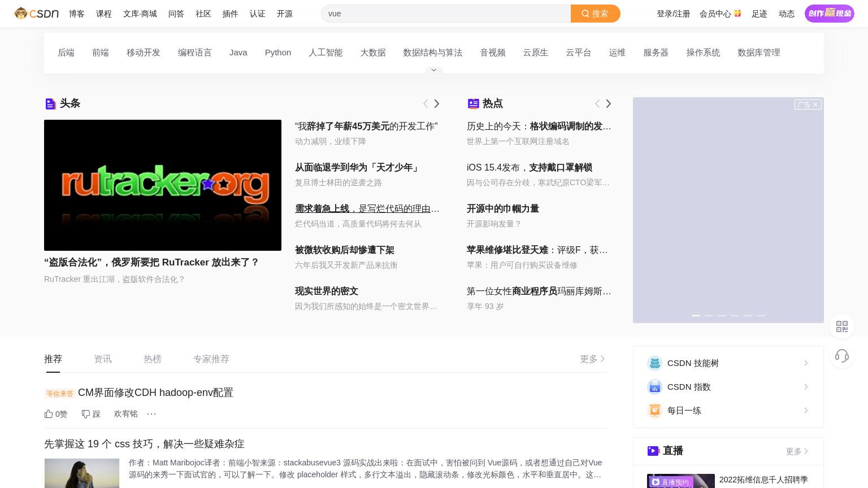The width and height of the screenshot is (868, 488).
Task: Select the 数据库管理 category
Action: coord(759,53)
